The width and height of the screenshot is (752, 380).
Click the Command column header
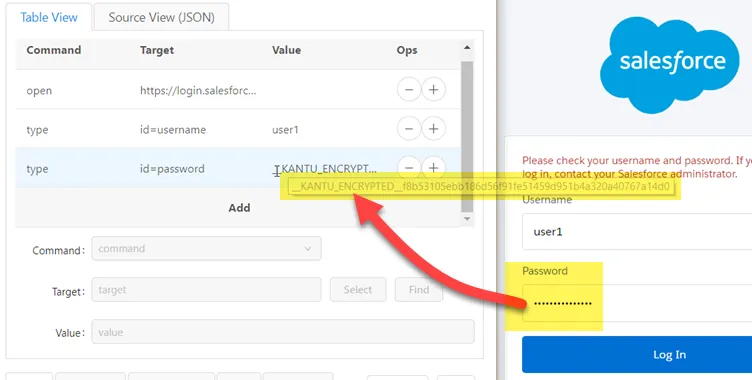point(54,50)
